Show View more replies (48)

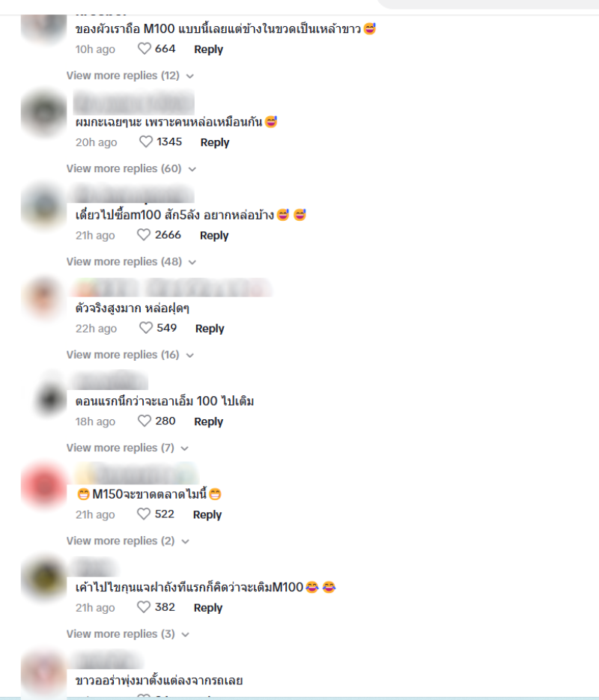pyautogui.click(x=131, y=261)
